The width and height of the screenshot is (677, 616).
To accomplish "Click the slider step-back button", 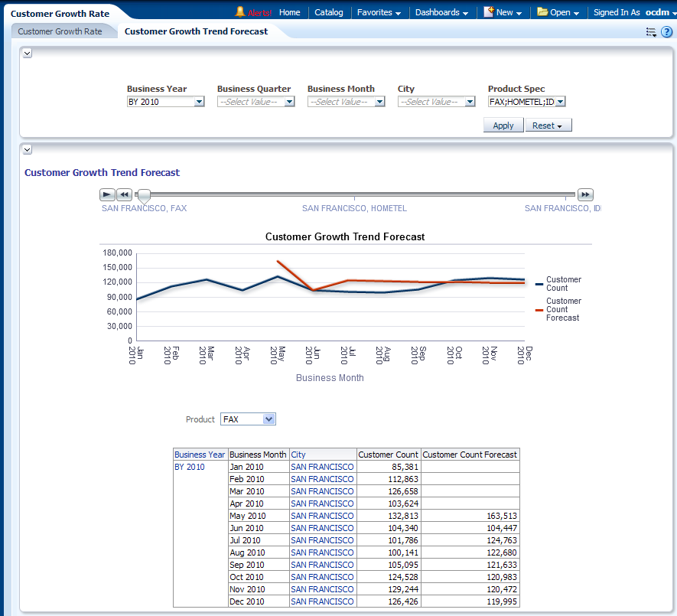I will click(x=124, y=195).
